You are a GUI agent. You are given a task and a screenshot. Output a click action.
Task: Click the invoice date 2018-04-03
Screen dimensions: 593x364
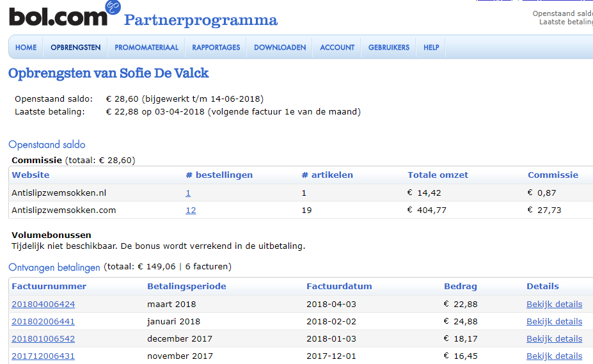coord(331,305)
